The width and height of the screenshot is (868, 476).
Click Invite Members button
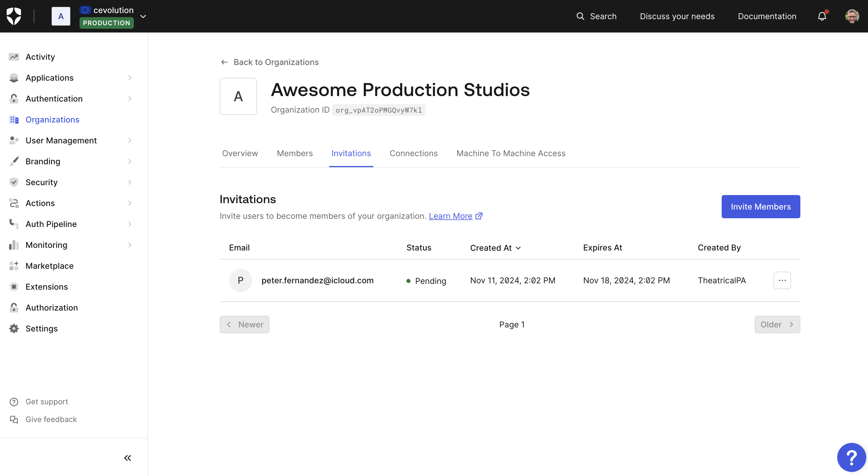(761, 206)
